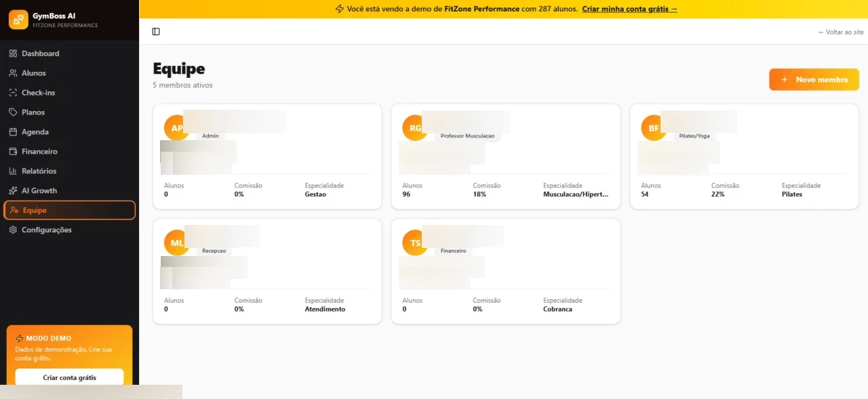Click the Financeiro role badge on TS card
The height and width of the screenshot is (399, 868).
point(454,251)
